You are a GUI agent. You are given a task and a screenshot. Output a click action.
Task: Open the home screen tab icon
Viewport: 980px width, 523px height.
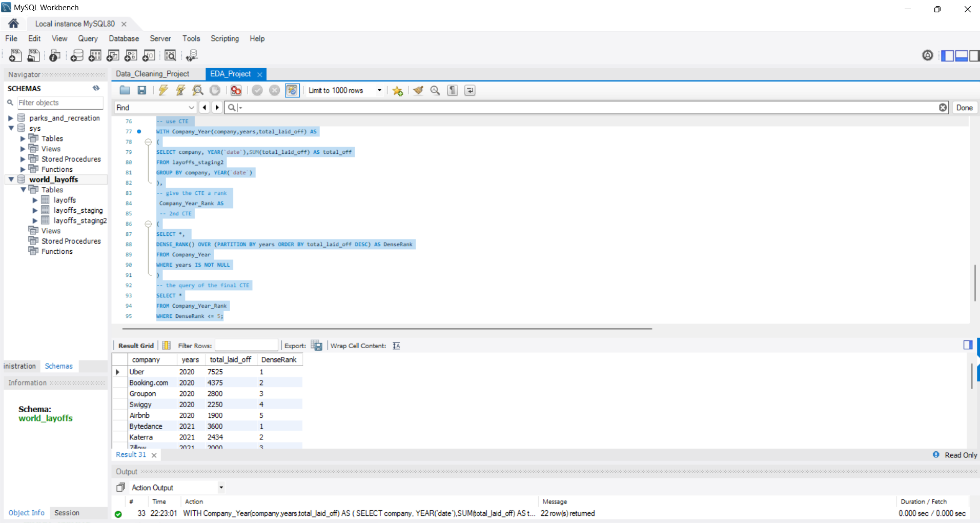click(14, 24)
